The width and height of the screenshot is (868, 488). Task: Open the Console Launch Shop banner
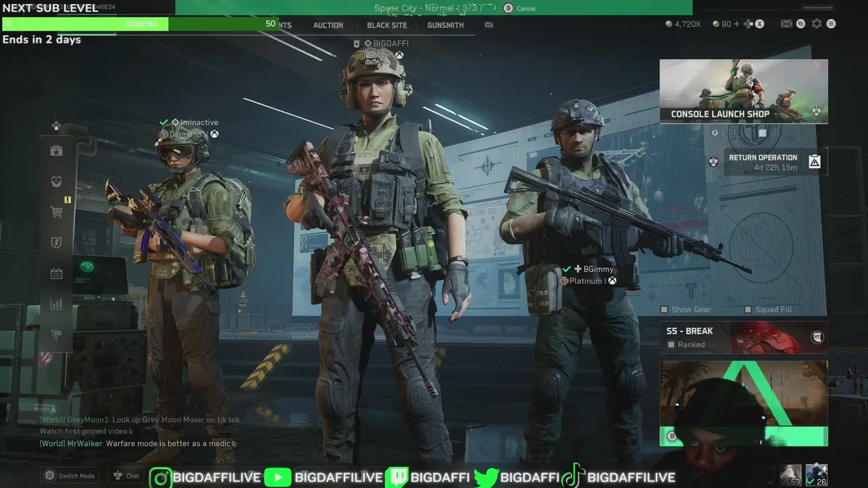[743, 91]
